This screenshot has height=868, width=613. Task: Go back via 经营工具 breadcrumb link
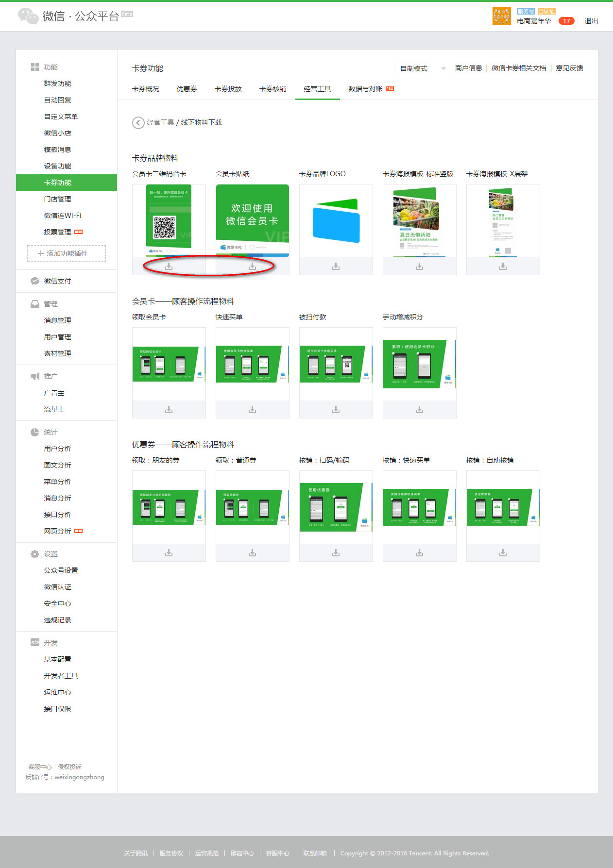(x=160, y=122)
